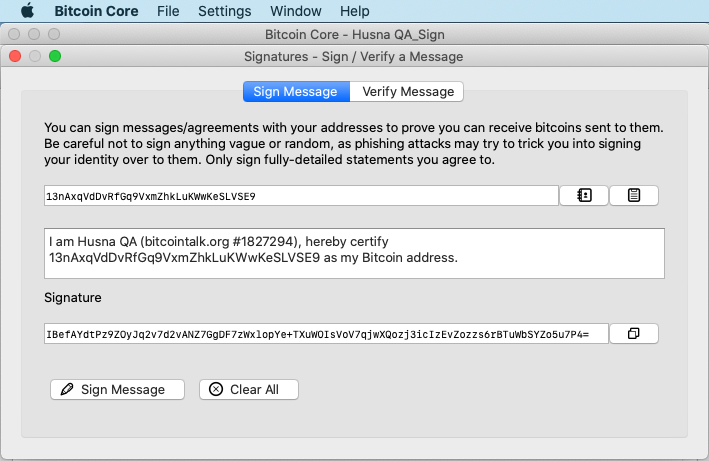Open the address book icon button

pos(584,196)
